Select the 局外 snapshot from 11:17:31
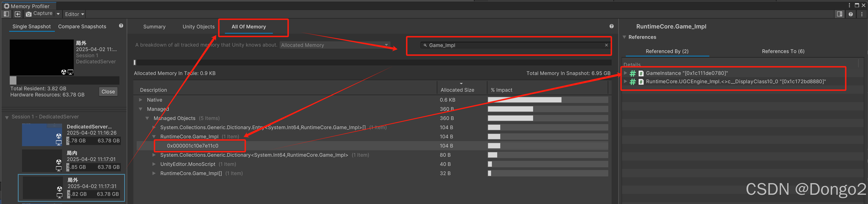The height and width of the screenshot is (204, 868). pyautogui.click(x=72, y=188)
